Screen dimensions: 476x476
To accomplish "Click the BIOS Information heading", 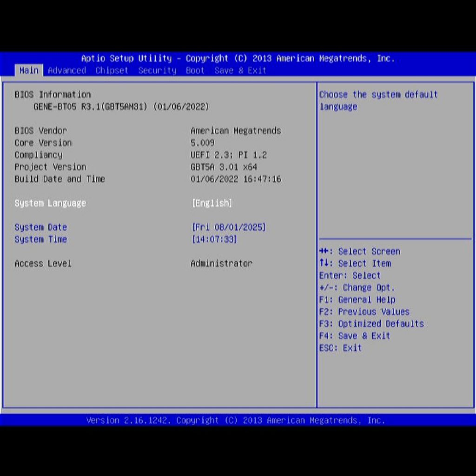I will [53, 94].
